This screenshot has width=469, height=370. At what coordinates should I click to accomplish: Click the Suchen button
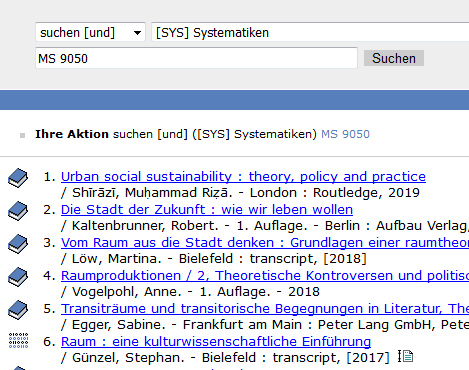pos(394,58)
